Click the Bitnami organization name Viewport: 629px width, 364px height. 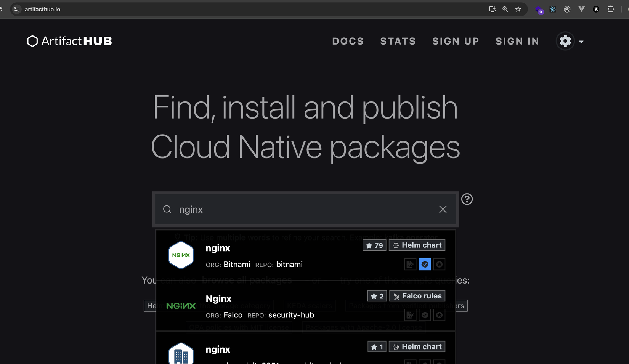[x=237, y=265]
